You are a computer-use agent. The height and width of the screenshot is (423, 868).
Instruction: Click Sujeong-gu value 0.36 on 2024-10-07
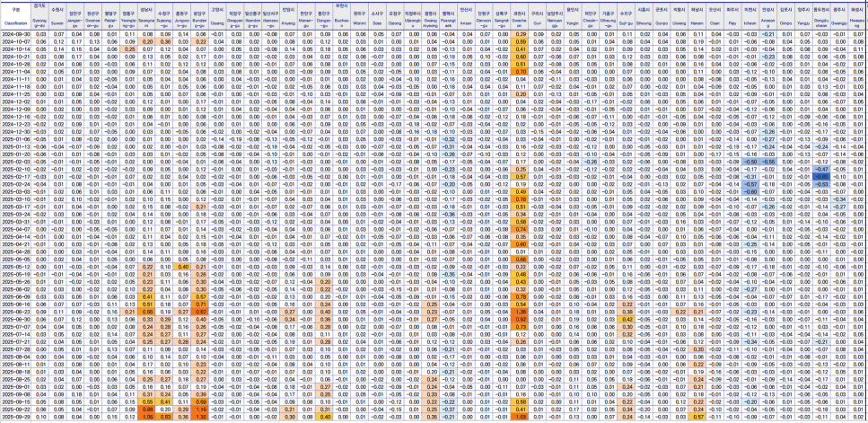tap(164, 41)
